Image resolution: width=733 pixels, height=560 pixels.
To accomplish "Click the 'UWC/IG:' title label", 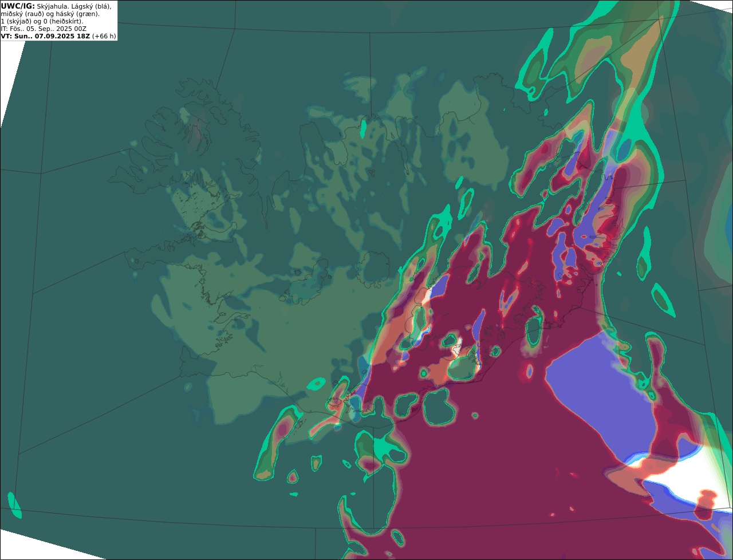I will pos(18,6).
